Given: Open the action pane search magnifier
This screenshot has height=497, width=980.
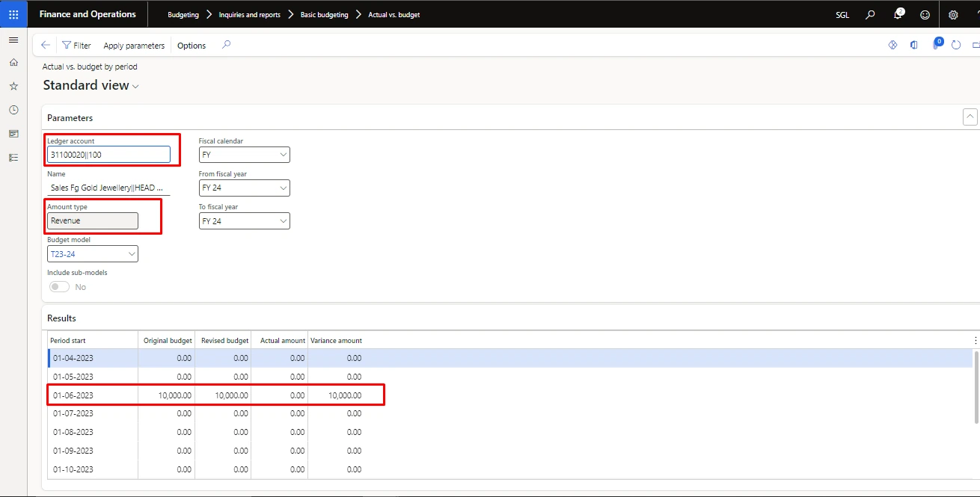Looking at the screenshot, I should [227, 45].
